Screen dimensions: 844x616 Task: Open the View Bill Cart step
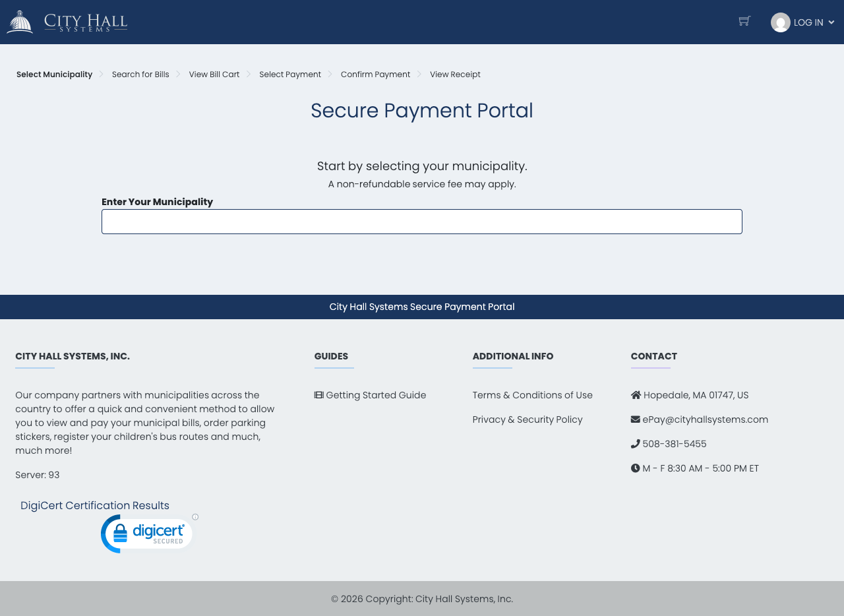tap(214, 75)
